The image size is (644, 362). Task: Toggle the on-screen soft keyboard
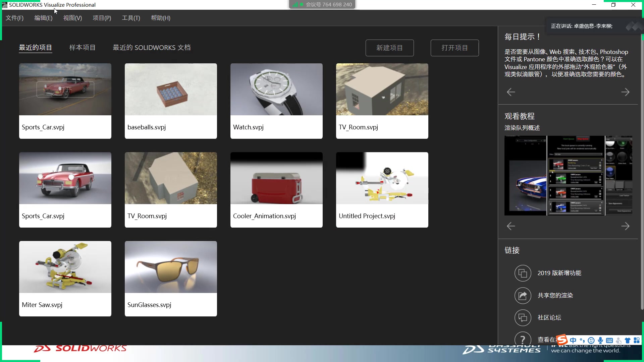[609, 340]
